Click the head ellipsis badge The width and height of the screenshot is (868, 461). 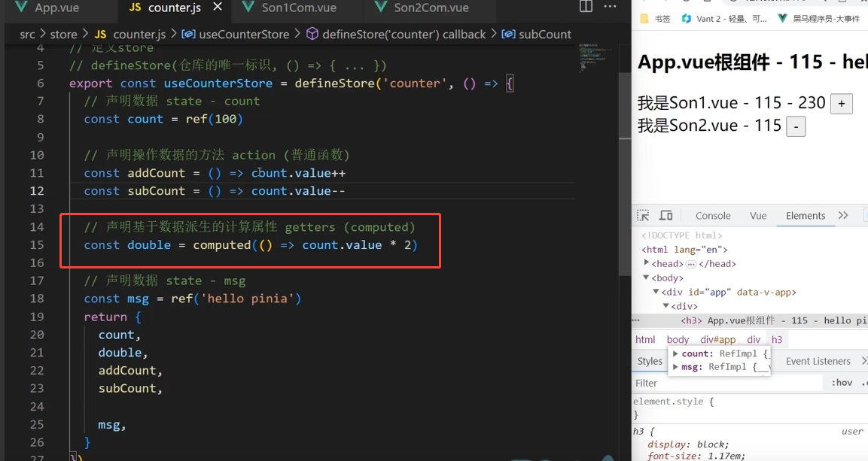691,264
